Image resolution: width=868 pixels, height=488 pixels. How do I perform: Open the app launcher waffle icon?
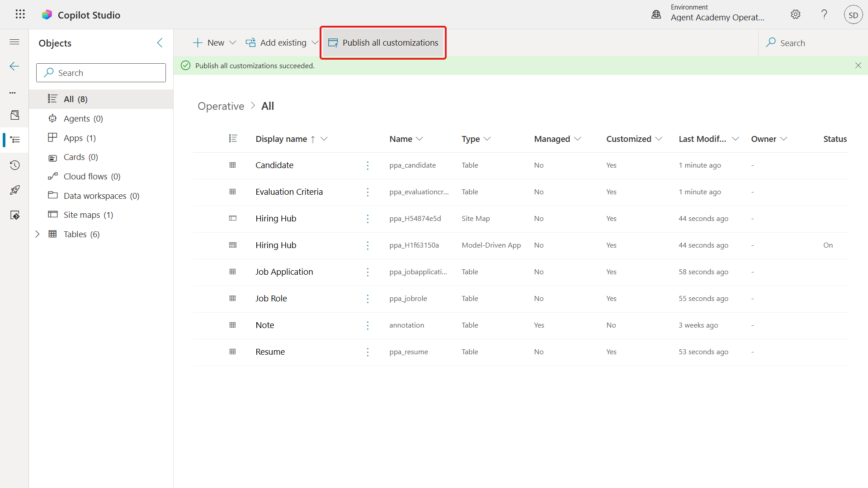20,14
